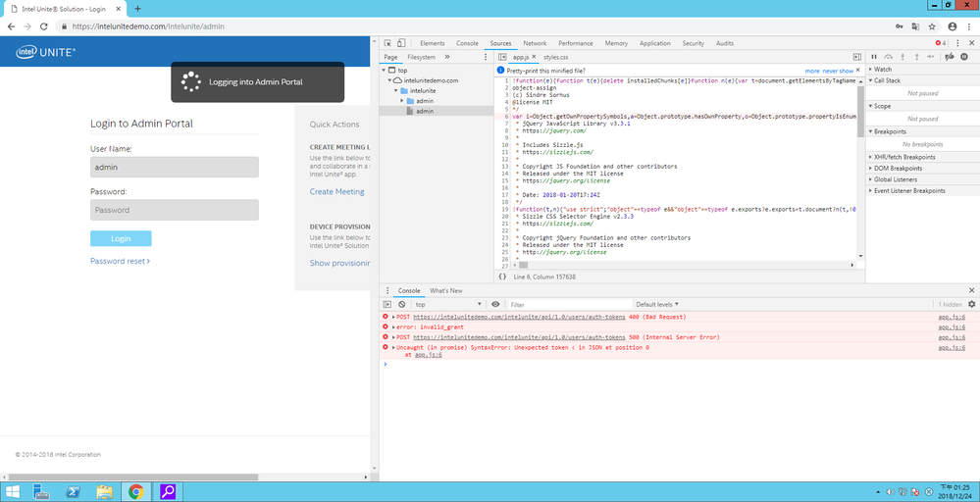This screenshot has width=980, height=502.
Task: Open the Performance panel tab
Action: pyautogui.click(x=576, y=43)
